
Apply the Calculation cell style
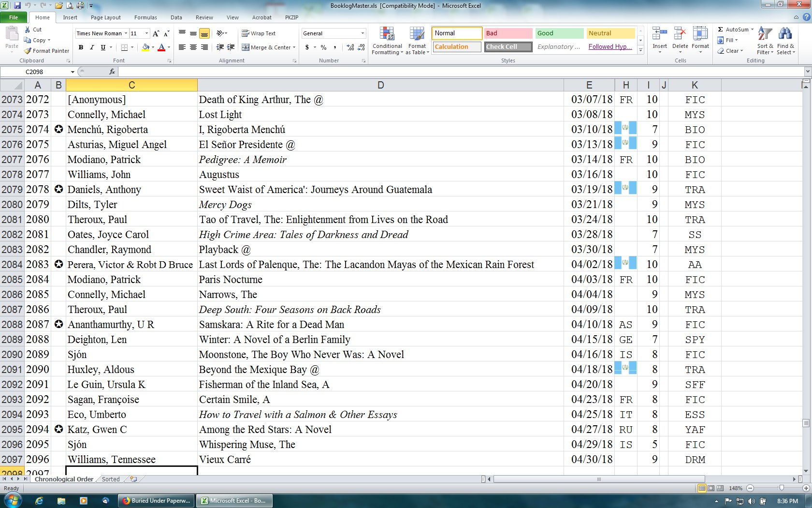point(456,47)
